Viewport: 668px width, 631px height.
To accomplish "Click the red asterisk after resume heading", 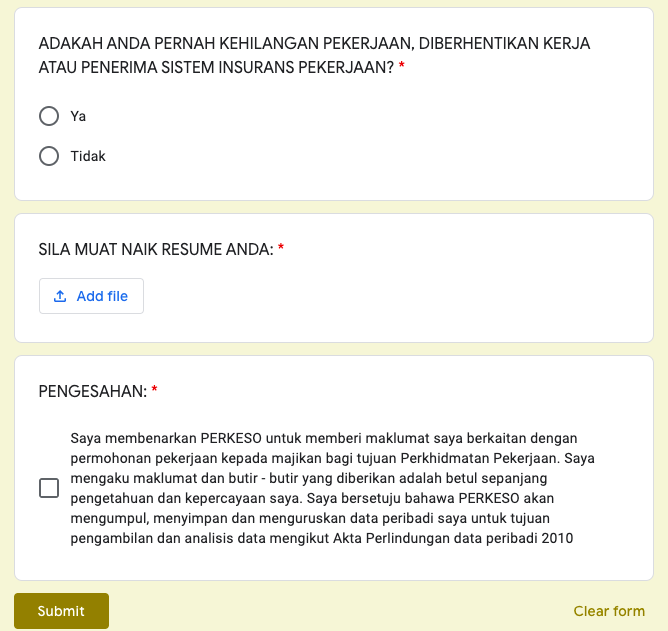I will (x=281, y=249).
